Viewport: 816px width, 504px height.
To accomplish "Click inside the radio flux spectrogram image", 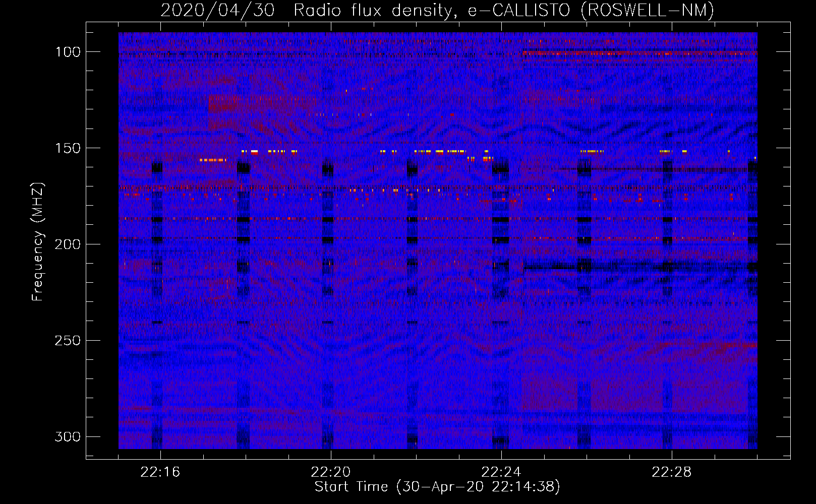I will (438, 240).
